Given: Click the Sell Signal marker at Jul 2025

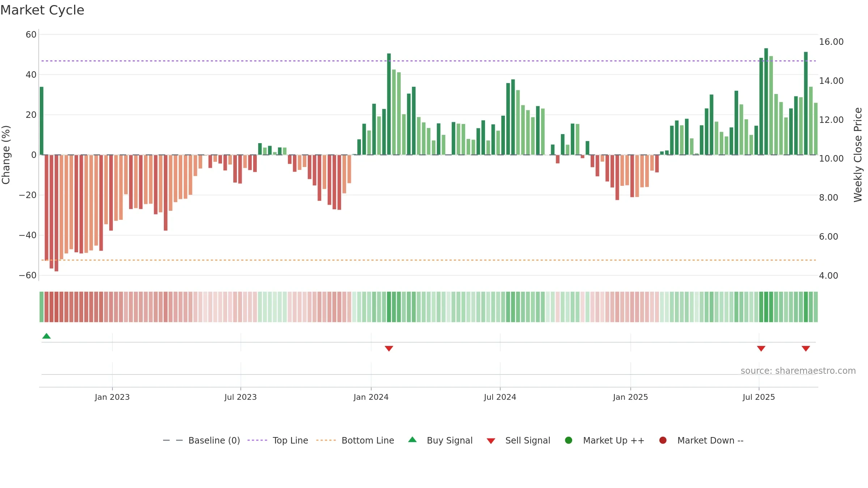Looking at the screenshot, I should pos(761,348).
